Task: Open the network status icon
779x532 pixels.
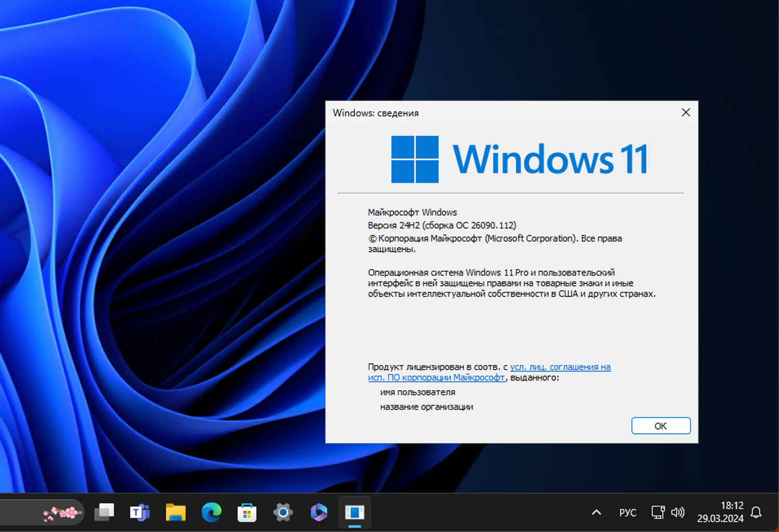Action: [x=657, y=513]
